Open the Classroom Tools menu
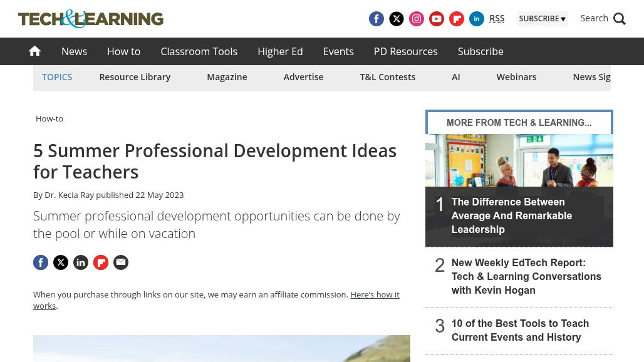Image resolution: width=644 pixels, height=362 pixels. (x=199, y=51)
